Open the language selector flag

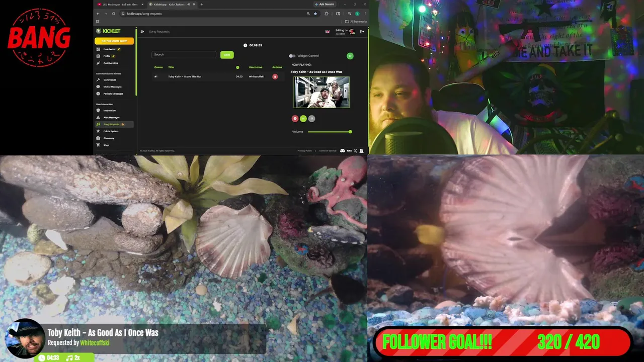tap(328, 32)
